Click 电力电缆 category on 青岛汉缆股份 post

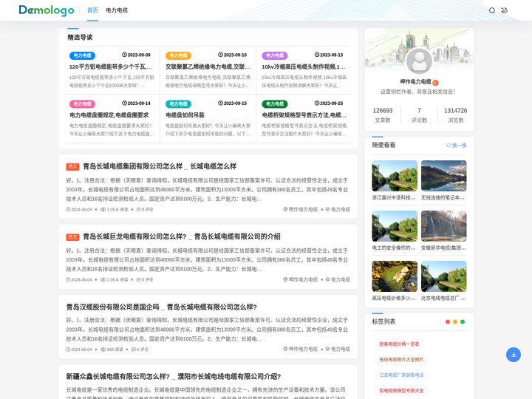tap(338, 349)
